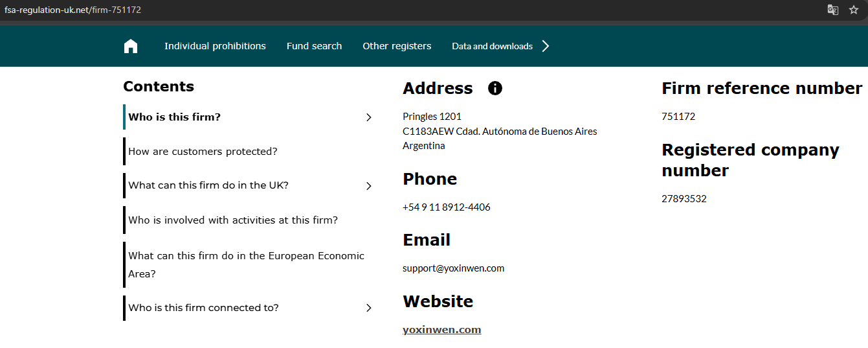
Task: Select the phone number +54 9 11 8912-4406
Action: (x=446, y=207)
